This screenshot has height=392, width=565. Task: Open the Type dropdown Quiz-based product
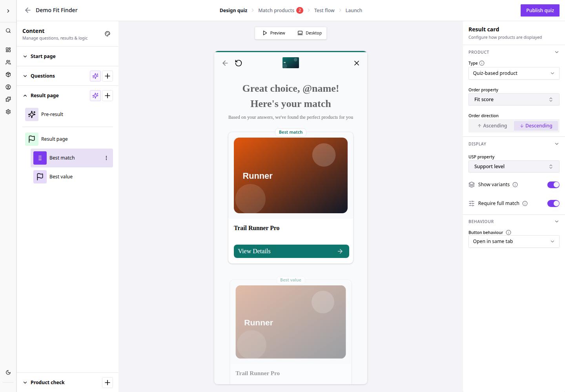tap(514, 73)
